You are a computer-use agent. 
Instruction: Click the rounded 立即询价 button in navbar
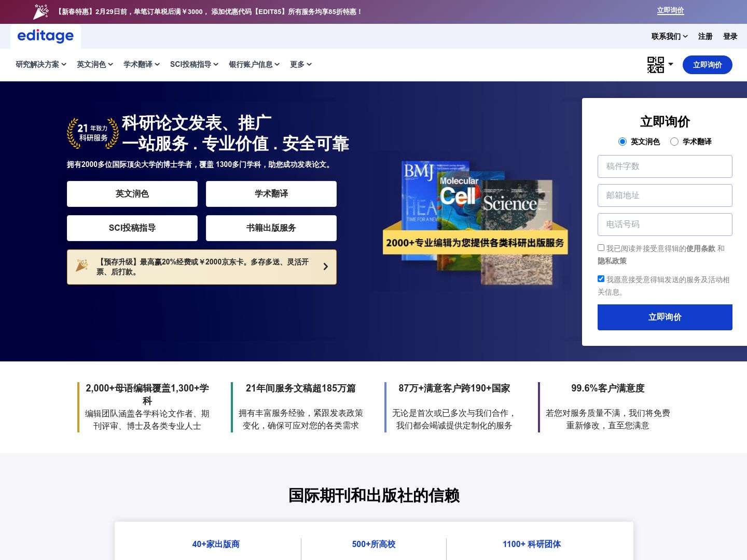pos(708,65)
